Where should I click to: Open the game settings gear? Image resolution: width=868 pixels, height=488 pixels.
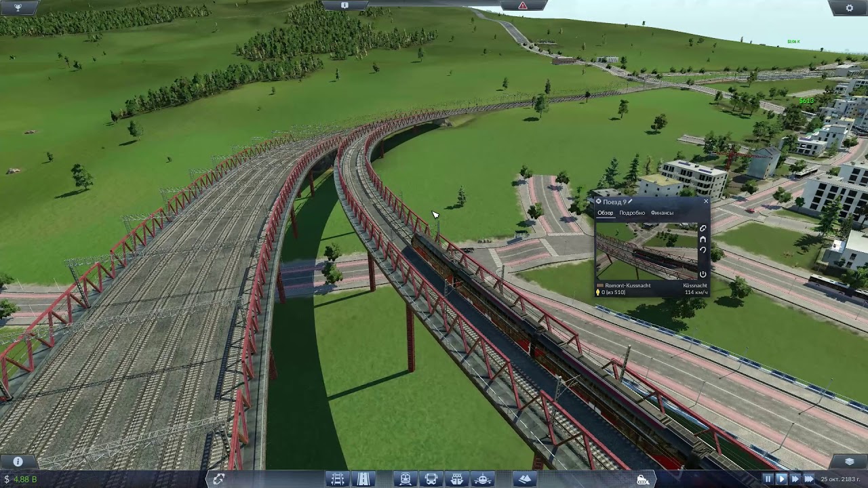tap(850, 7)
